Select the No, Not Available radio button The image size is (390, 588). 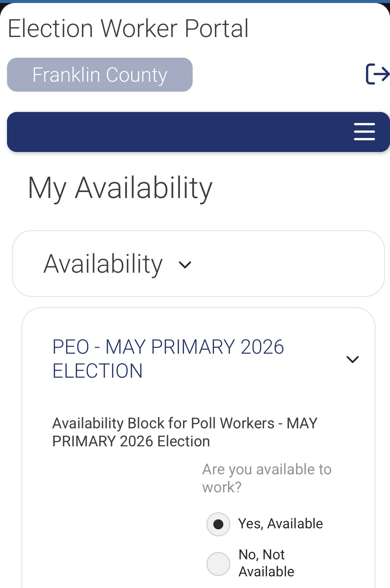[x=218, y=564]
